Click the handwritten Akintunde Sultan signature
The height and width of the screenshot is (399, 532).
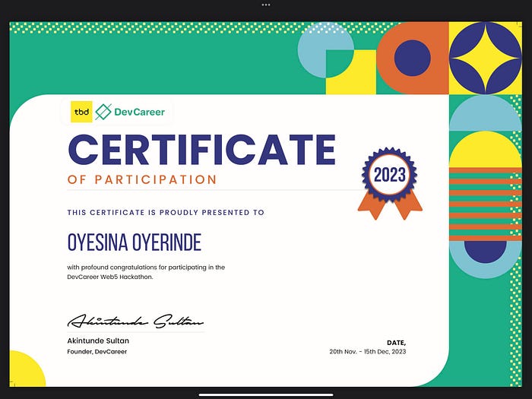(135, 321)
